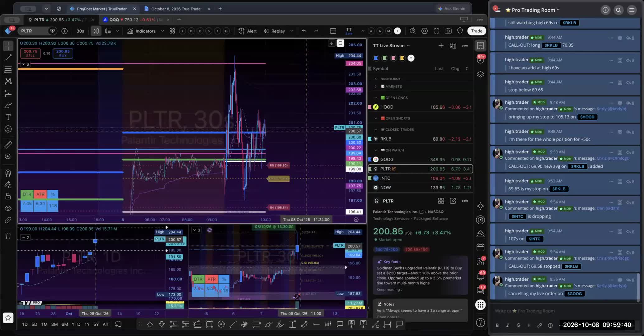Viewport: 644px width, 336px height.
Task: Toggle magnet mode in drawing toolbar
Action: pyautogui.click(x=8, y=173)
